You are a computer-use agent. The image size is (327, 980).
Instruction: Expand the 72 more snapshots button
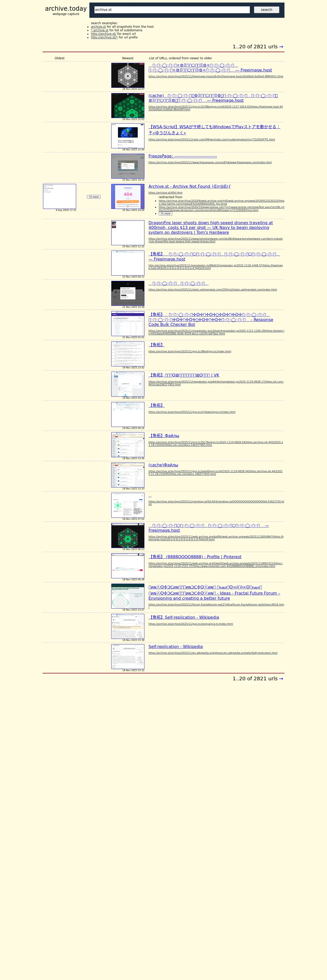click(x=94, y=197)
